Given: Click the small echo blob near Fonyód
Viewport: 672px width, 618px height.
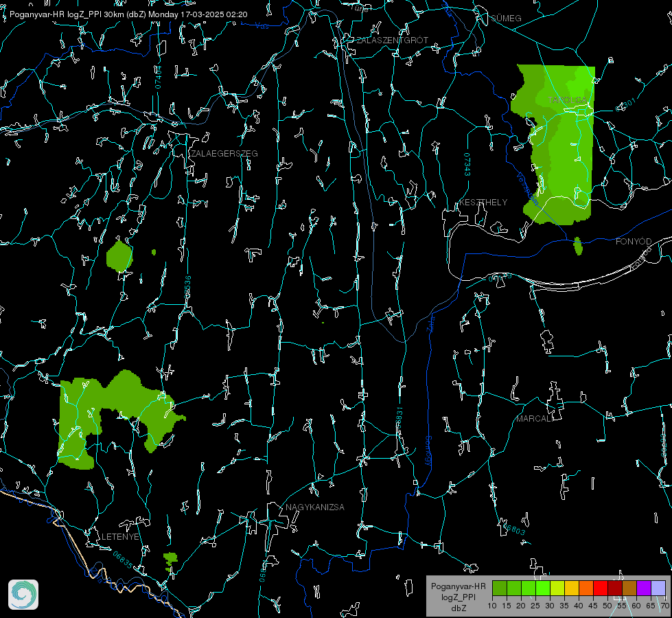Looking at the screenshot, I should pos(578,246).
